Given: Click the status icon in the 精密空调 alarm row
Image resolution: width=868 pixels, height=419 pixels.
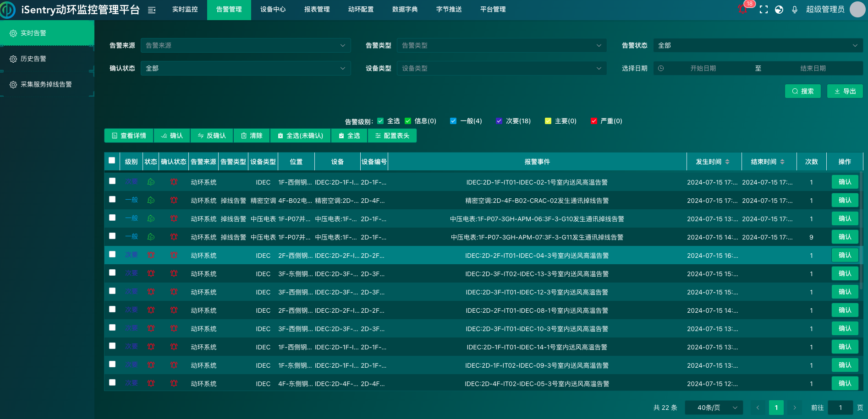Looking at the screenshot, I should [x=151, y=200].
